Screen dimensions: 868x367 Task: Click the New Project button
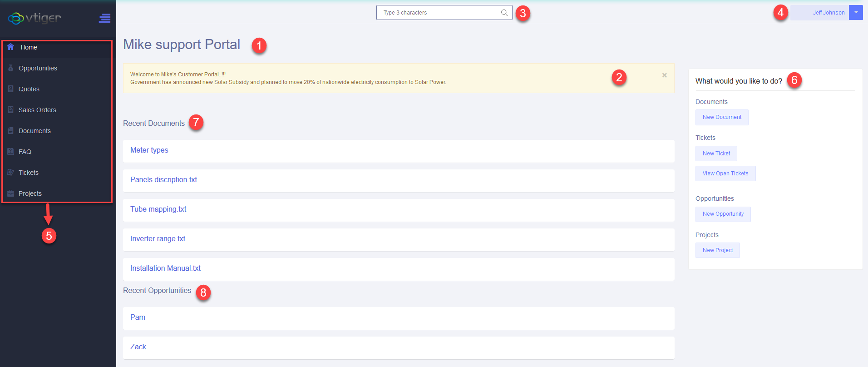click(718, 250)
